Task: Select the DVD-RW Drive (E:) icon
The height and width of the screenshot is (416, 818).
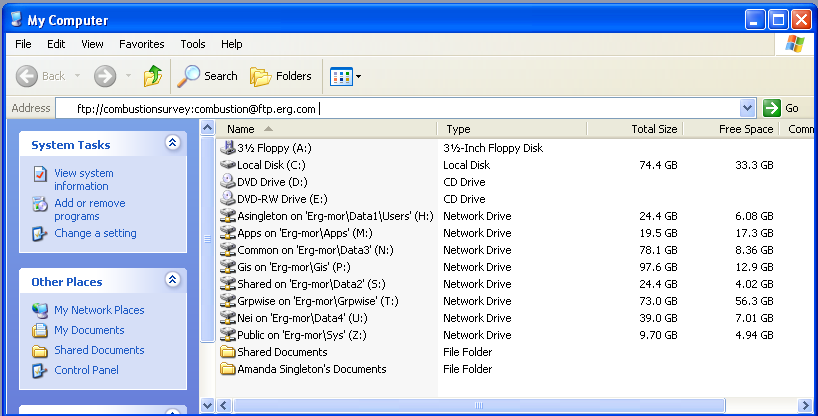Action: (228, 199)
